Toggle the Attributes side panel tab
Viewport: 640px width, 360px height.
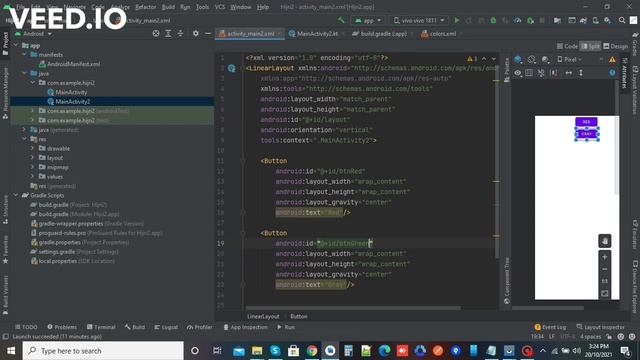(624, 73)
